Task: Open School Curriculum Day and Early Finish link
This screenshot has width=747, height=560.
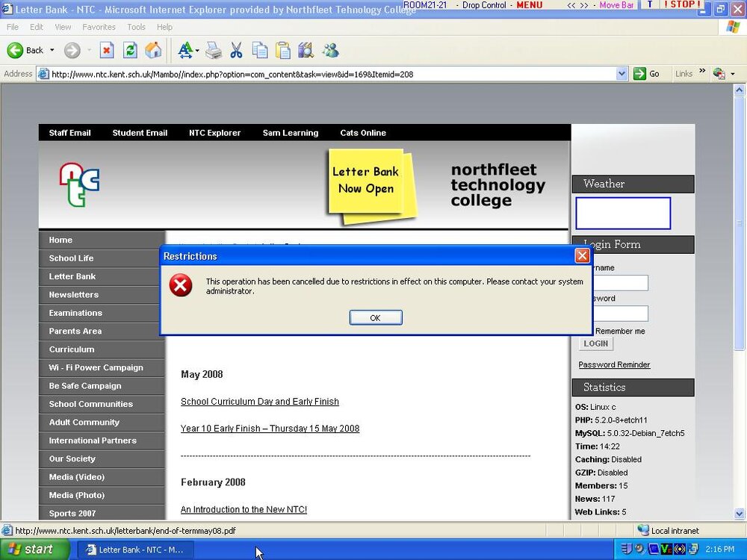Action: pyautogui.click(x=260, y=402)
